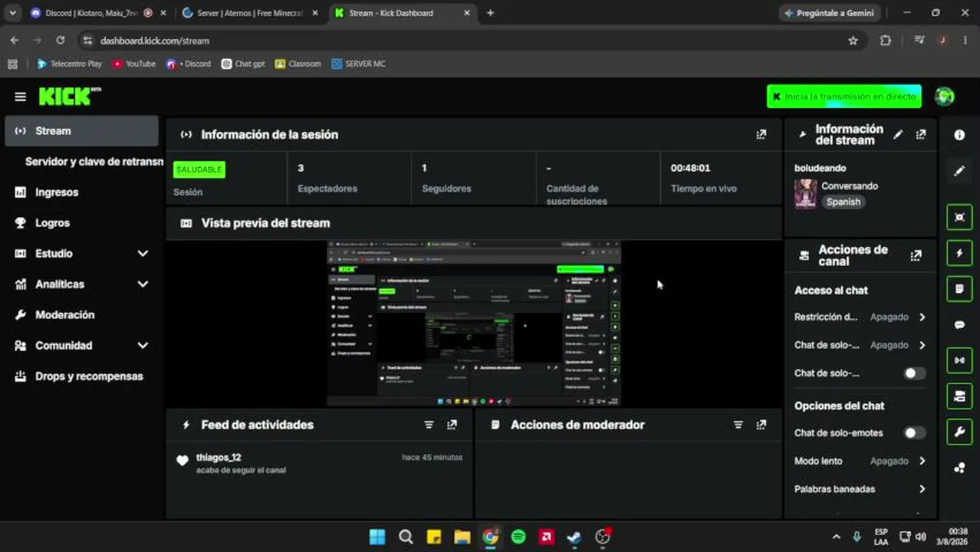Open the Chat gpt bookmark
The width and height of the screenshot is (980, 552).
[243, 64]
